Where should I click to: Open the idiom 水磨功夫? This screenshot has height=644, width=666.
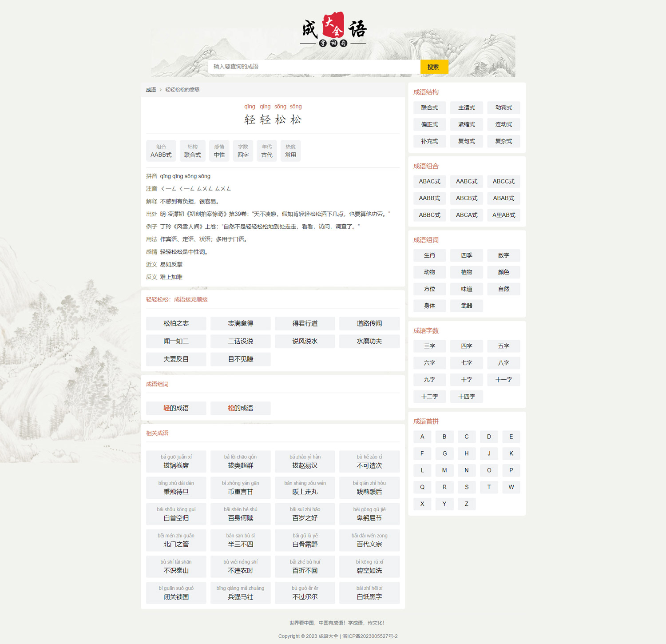click(369, 341)
